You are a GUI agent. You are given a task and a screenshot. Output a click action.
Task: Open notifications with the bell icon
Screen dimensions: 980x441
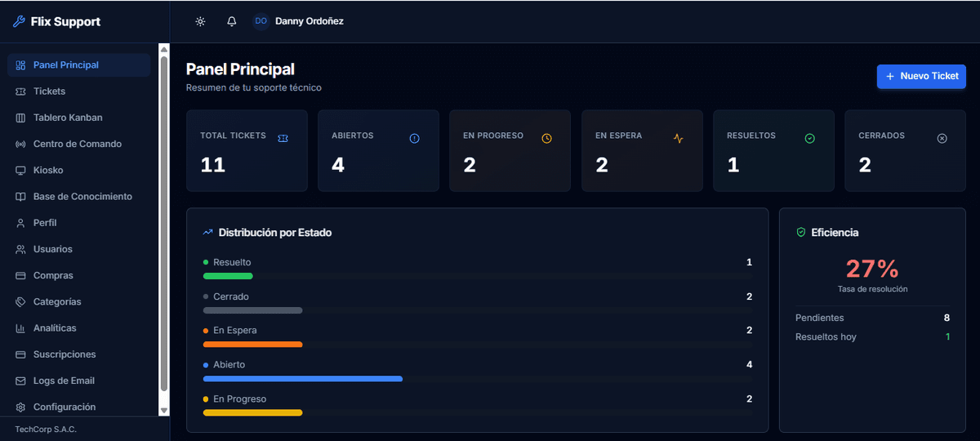click(232, 21)
